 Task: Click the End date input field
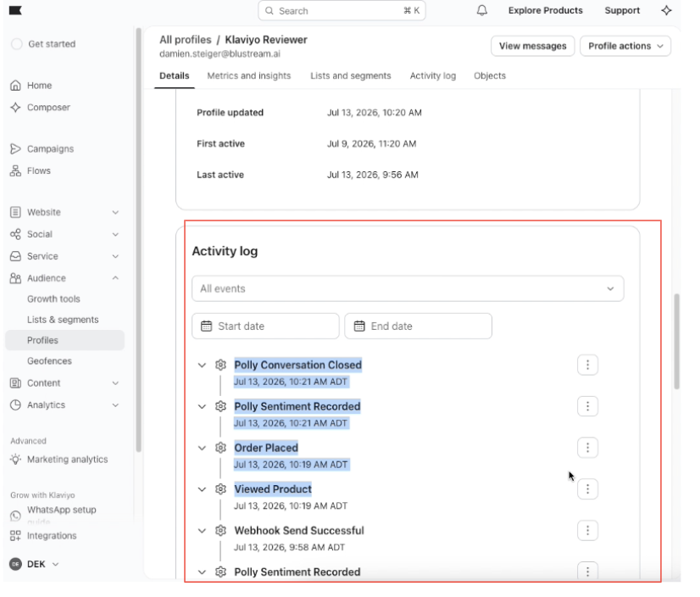pos(418,326)
